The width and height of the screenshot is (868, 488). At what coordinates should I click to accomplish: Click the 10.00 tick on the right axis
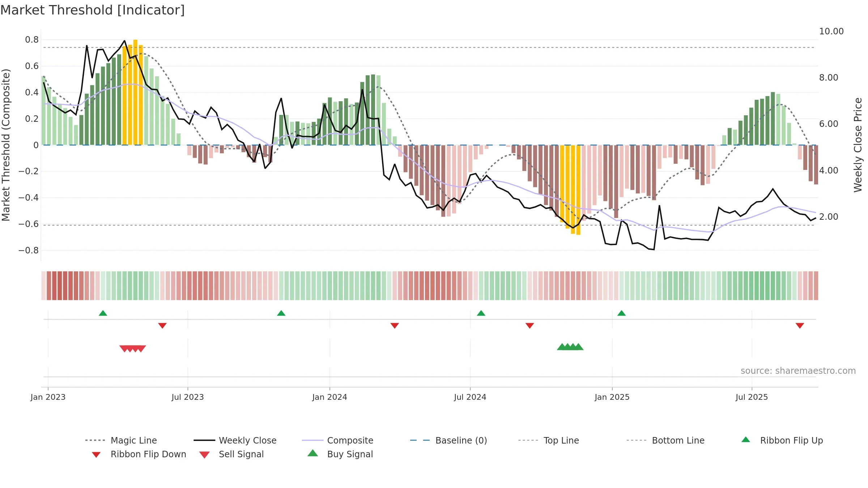(831, 31)
